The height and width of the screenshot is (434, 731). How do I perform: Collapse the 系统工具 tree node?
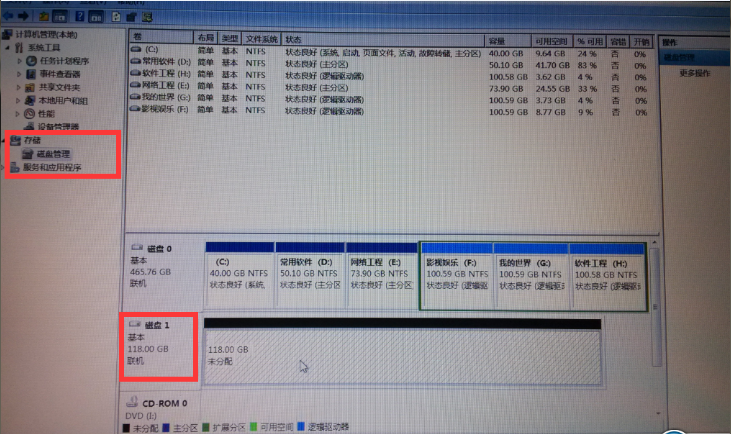(x=7, y=48)
